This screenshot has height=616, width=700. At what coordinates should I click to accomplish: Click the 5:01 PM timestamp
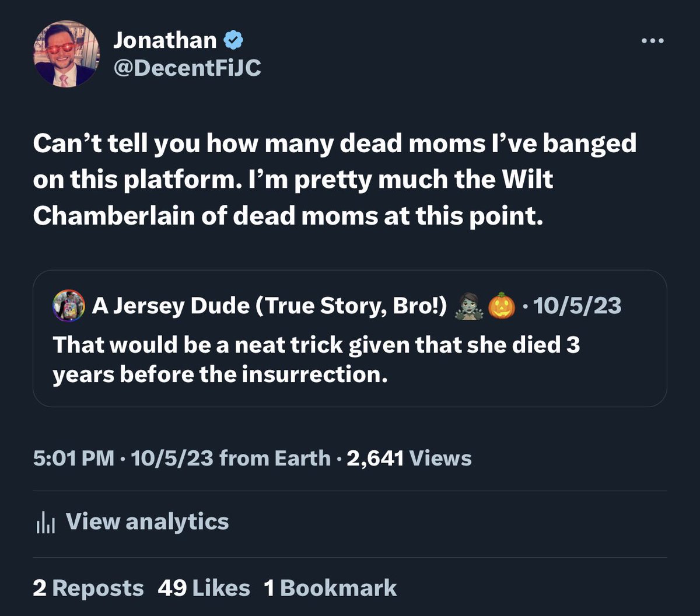tap(73, 459)
